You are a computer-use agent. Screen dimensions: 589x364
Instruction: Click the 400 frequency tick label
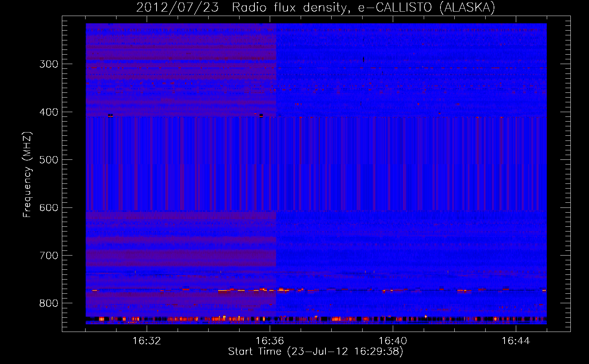[49, 112]
